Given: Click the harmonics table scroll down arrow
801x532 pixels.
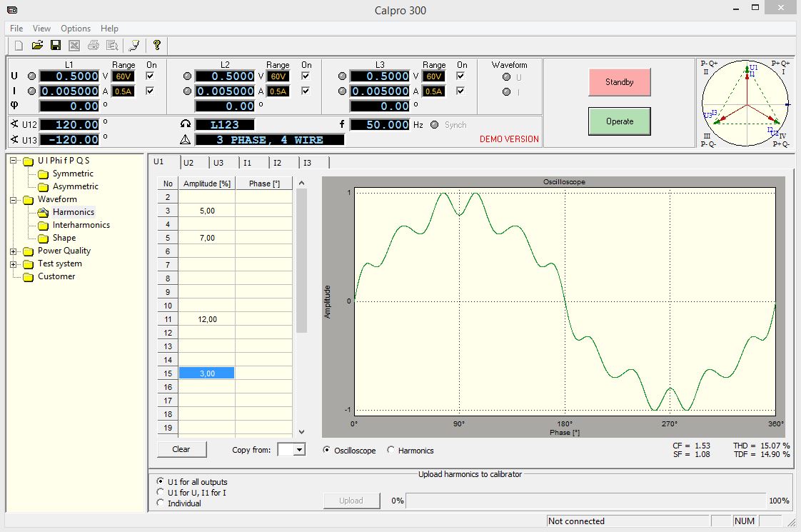Looking at the screenshot, I should coord(301,431).
